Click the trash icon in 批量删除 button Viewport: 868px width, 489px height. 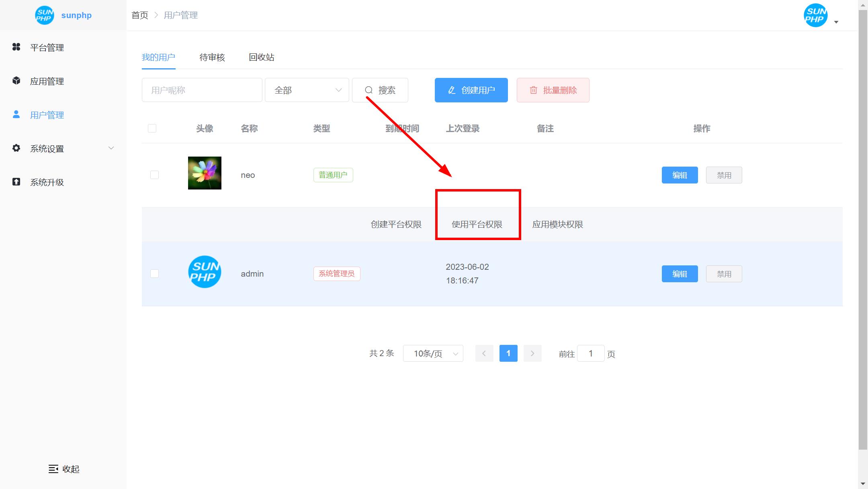tap(533, 90)
